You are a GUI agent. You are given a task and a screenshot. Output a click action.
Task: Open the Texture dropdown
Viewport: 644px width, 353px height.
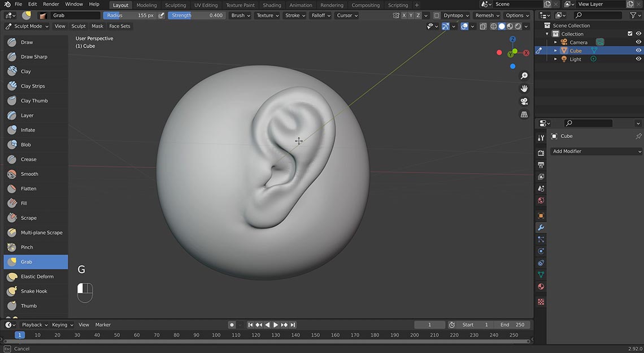click(268, 15)
